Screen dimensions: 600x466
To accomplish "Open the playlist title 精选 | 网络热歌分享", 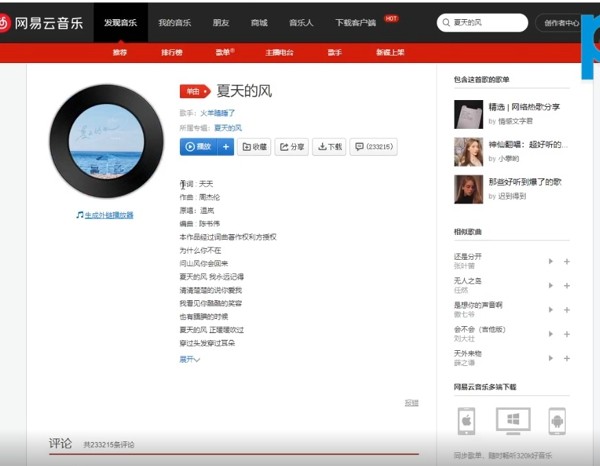I will 524,107.
